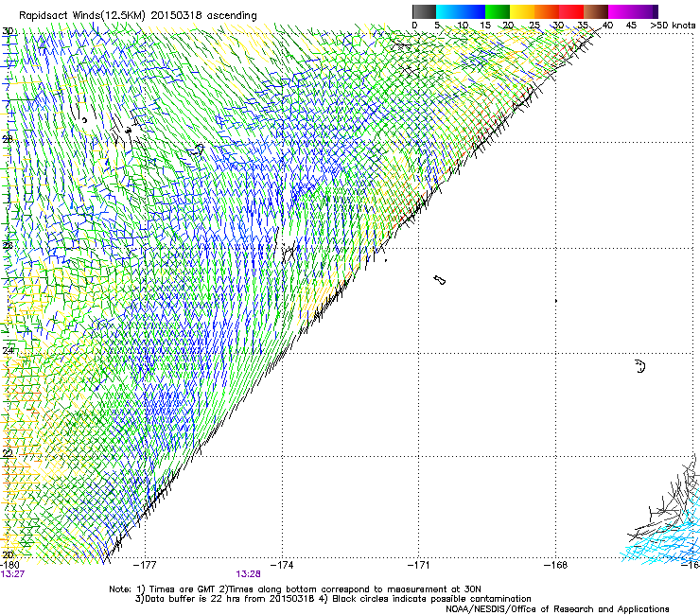Screen dimensions: 700x615
Task: Click the '25' legend scale label
Action: 534,26
